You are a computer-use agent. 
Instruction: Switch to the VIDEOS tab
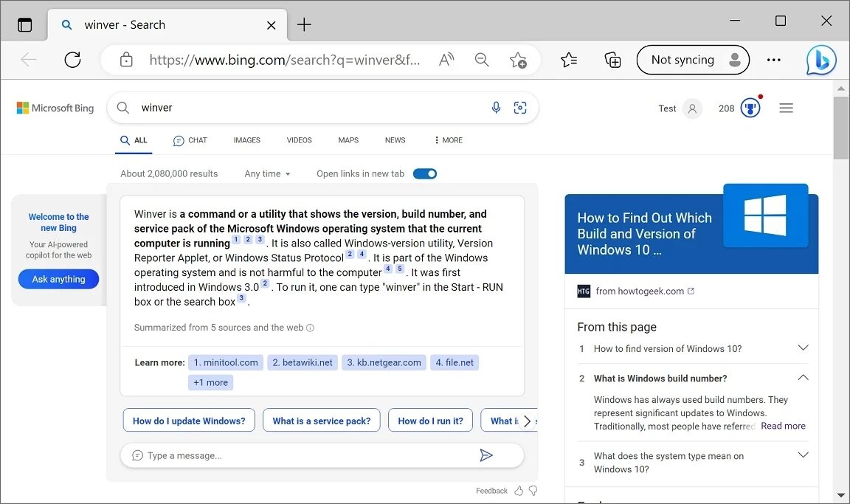300,140
